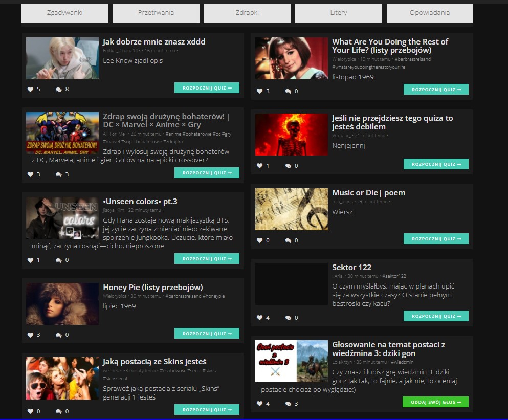The width and height of the screenshot is (508, 420).
Task: Switch to the Zdrapki tab
Action: click(x=247, y=13)
